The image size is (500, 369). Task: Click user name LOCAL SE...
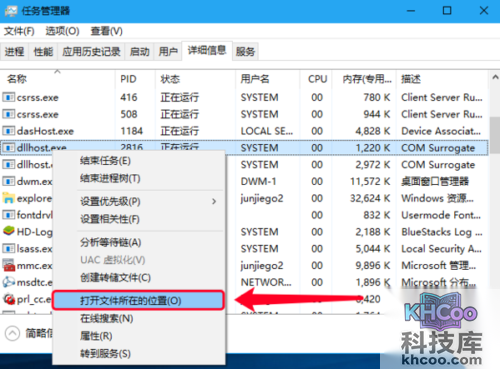(x=267, y=131)
